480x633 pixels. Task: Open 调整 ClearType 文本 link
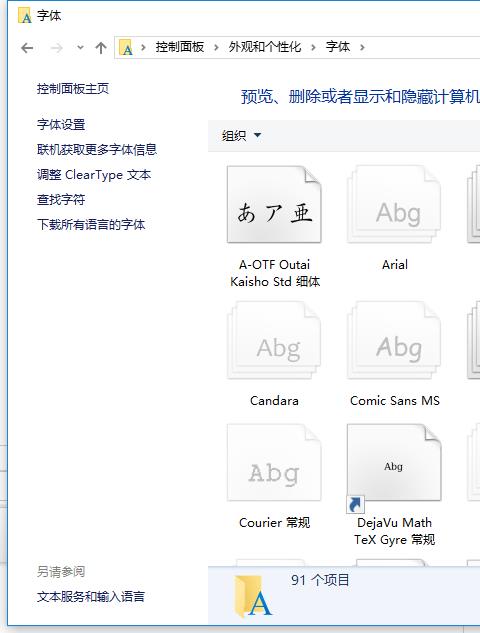[x=94, y=175]
